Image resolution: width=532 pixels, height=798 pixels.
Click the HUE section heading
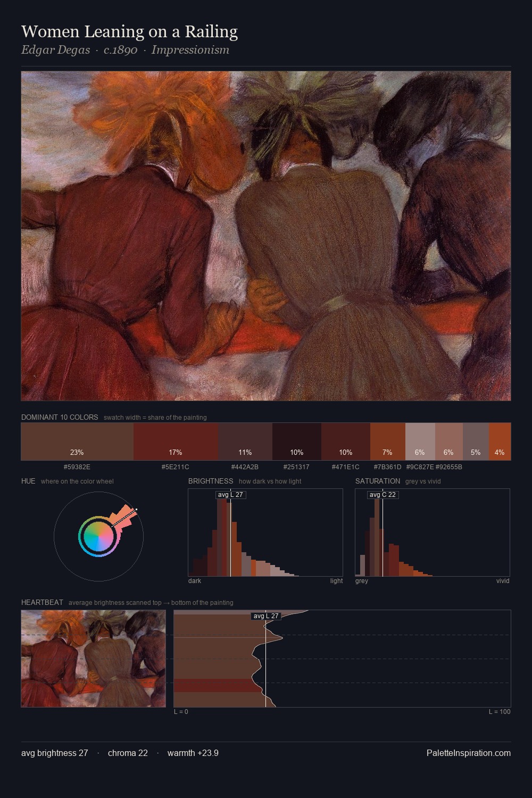coord(28,481)
